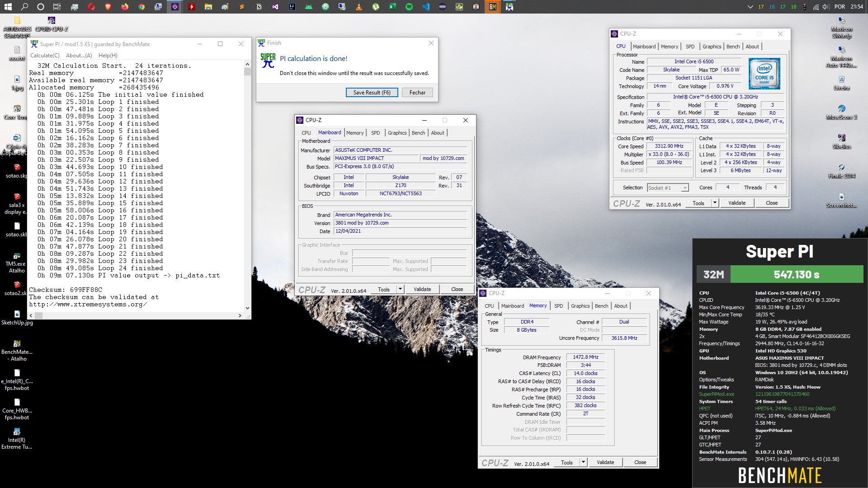
Task: Launch Firefox from the taskbar
Action: 125,7
